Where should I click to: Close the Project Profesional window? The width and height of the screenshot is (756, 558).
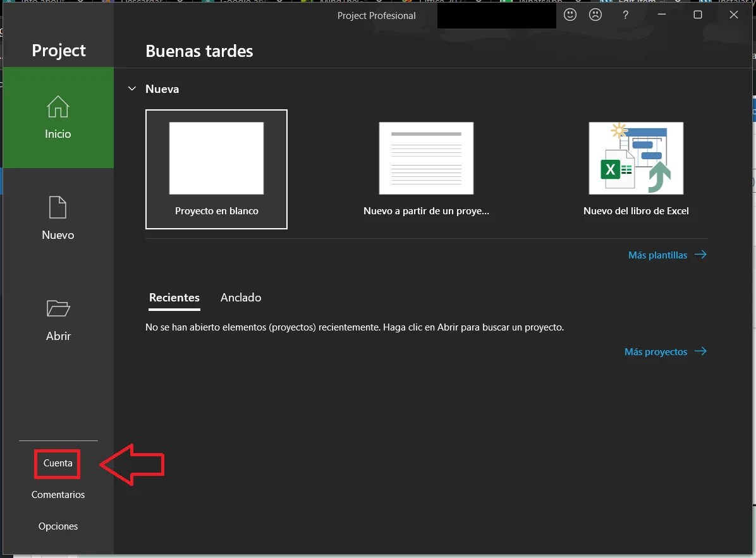click(x=733, y=15)
